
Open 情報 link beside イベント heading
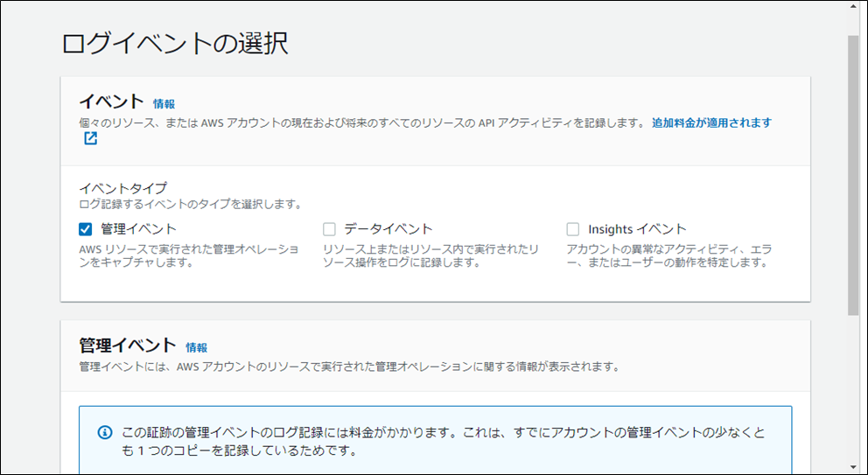click(164, 103)
